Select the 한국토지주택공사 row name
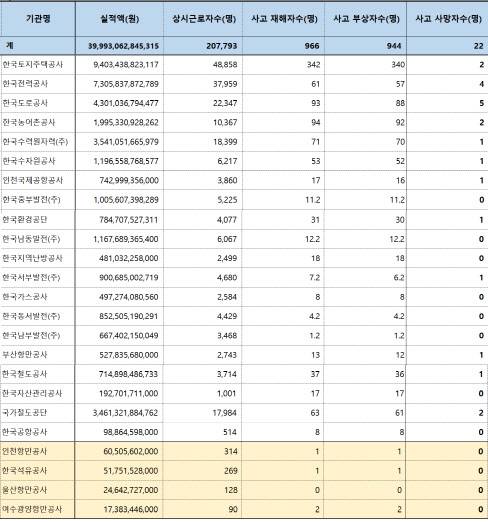The height and width of the screenshot is (522, 488). pos(33,64)
